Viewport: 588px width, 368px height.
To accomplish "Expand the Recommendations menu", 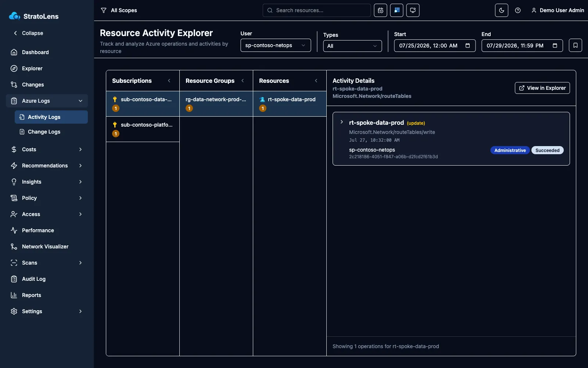I will [47, 166].
